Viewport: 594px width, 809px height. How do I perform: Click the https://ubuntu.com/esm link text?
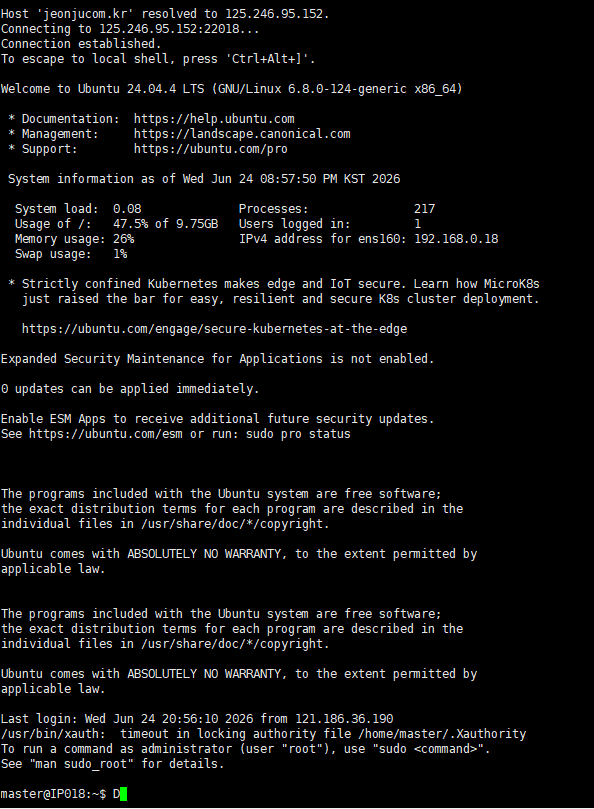(x=106, y=434)
